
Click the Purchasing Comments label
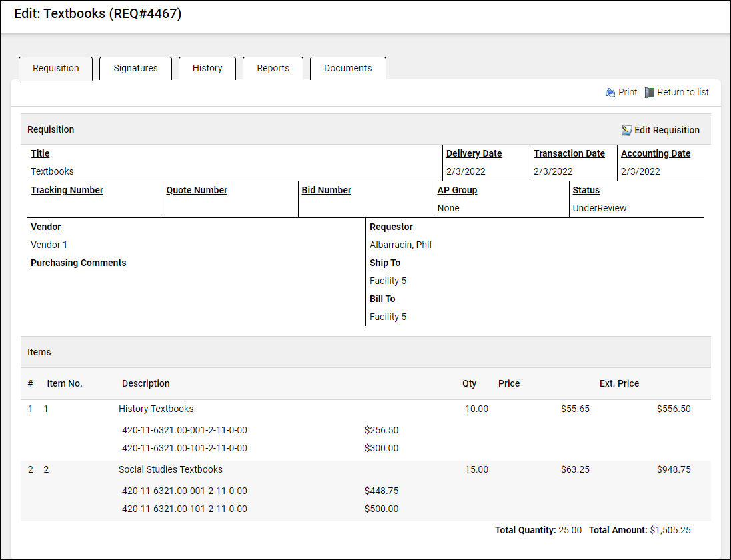pyautogui.click(x=78, y=263)
